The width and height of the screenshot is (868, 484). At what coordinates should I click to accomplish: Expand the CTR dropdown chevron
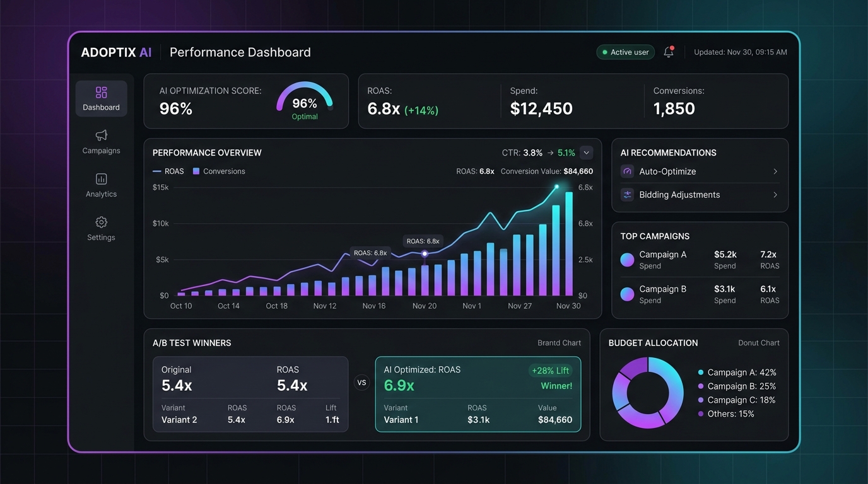coord(586,153)
